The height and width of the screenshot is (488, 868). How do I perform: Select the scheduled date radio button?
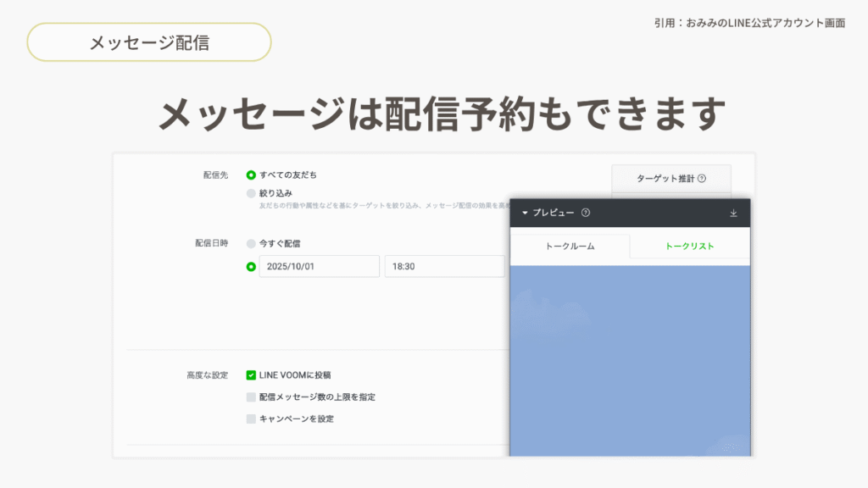coord(251,266)
